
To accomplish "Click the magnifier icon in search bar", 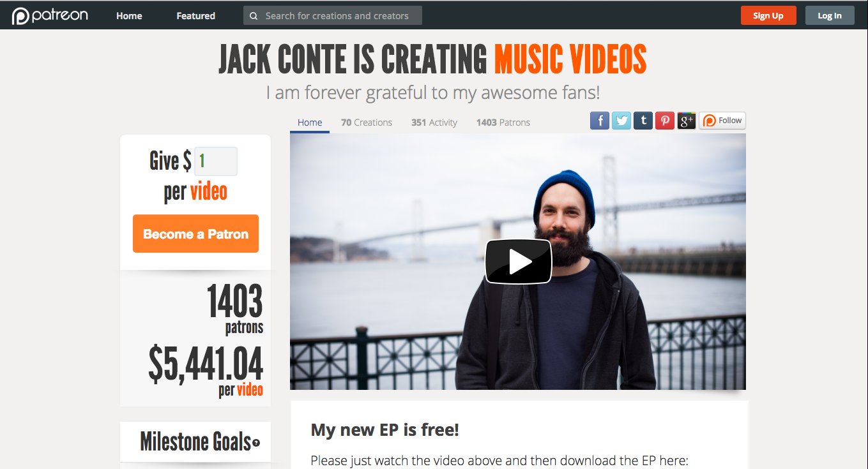I will 254,16.
